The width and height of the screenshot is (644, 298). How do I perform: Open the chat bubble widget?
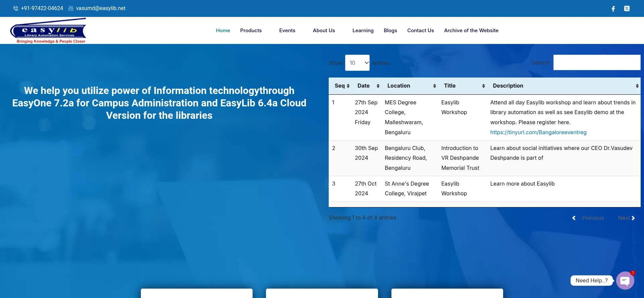[625, 281]
